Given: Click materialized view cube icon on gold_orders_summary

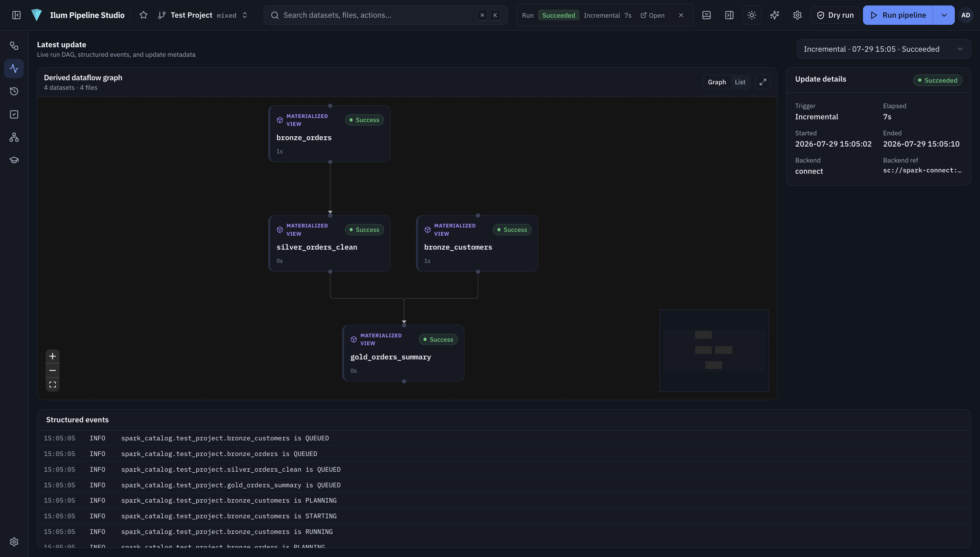Looking at the screenshot, I should click(x=354, y=339).
